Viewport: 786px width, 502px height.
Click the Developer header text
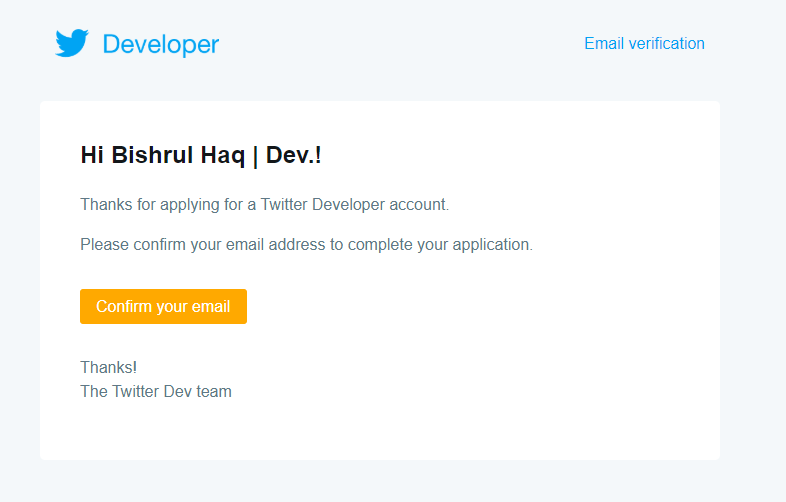(x=161, y=45)
